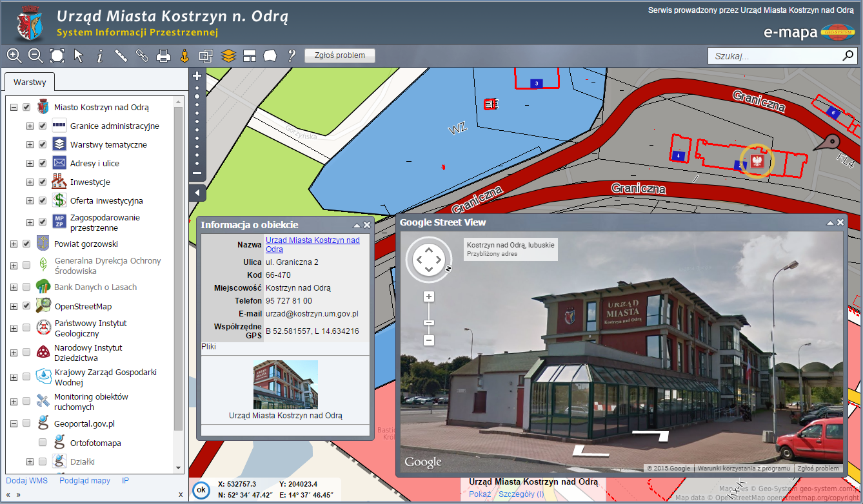Enable the Ortofotomapa layer checkbox
The image size is (863, 504).
[x=43, y=443]
